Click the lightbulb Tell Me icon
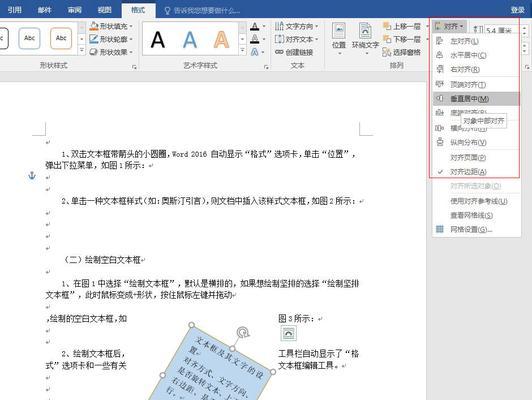Image resolution: width=532 pixels, height=400 pixels. coord(167,11)
